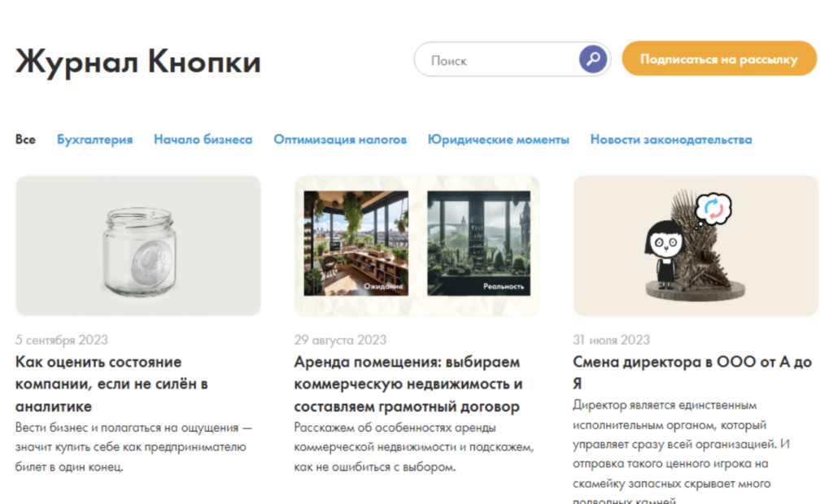This screenshot has height=504, width=833.
Task: Click Подписаться на рассылку button
Action: click(719, 59)
